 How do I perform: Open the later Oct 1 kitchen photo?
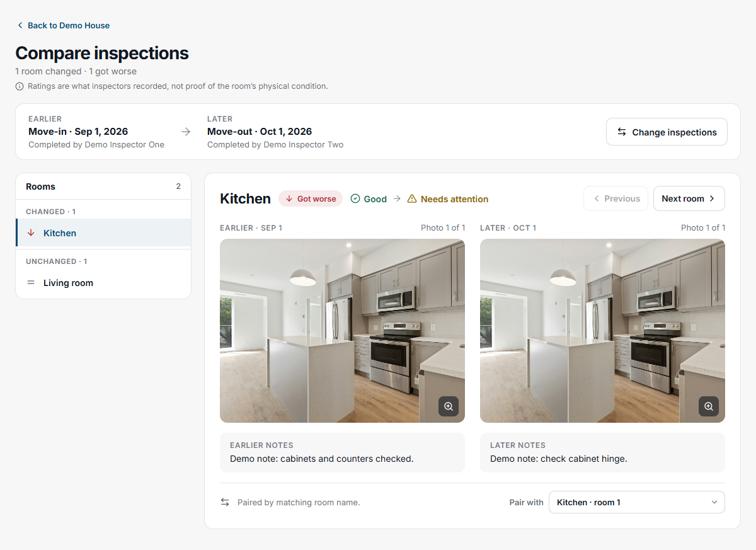(x=602, y=331)
